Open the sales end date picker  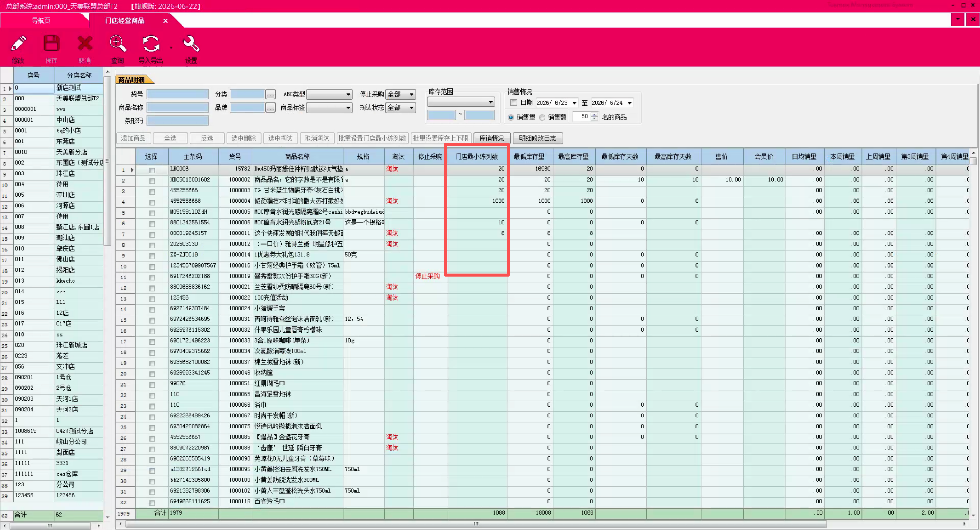pos(630,103)
